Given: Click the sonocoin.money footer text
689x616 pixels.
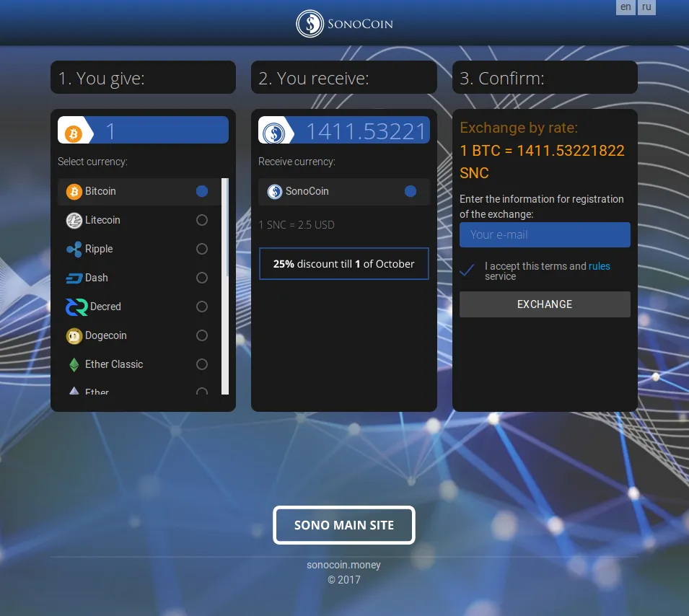Looking at the screenshot, I should click(343, 565).
